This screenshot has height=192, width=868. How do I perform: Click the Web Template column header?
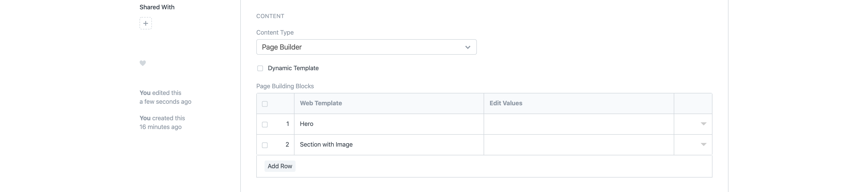321,103
